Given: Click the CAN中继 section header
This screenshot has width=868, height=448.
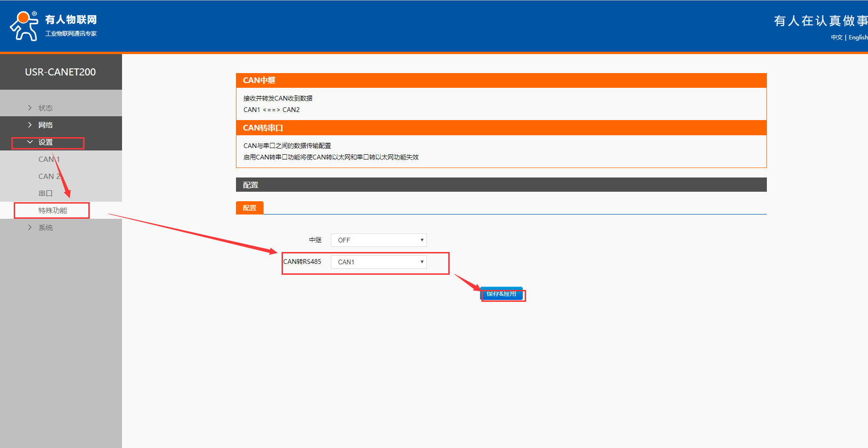Looking at the screenshot, I should [x=259, y=81].
